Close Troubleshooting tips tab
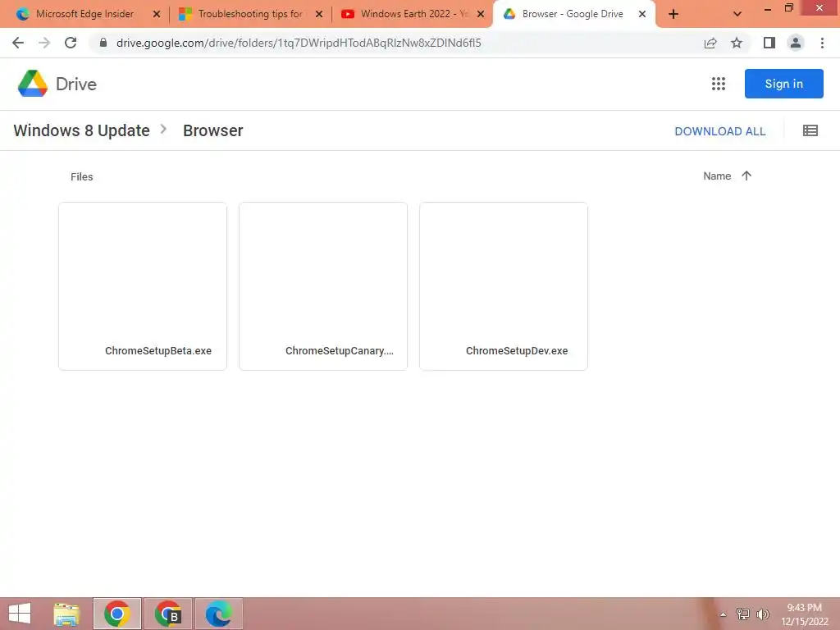The width and height of the screenshot is (840, 630). tap(319, 15)
